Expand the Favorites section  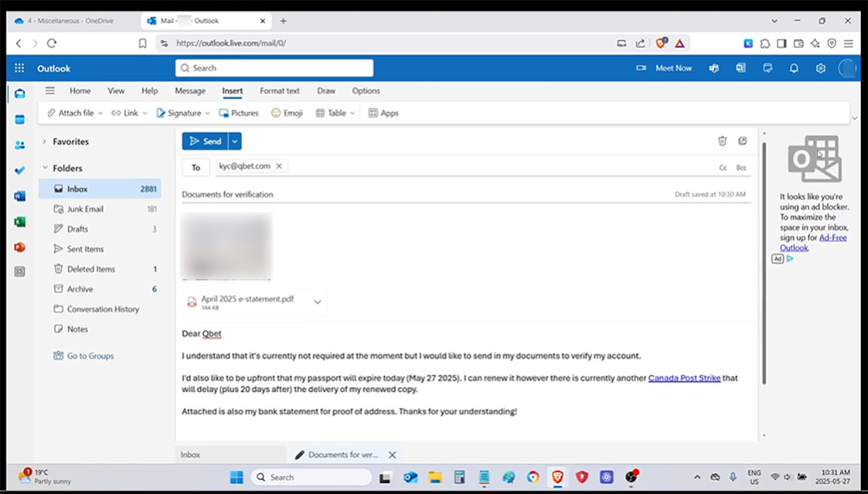[x=44, y=142]
